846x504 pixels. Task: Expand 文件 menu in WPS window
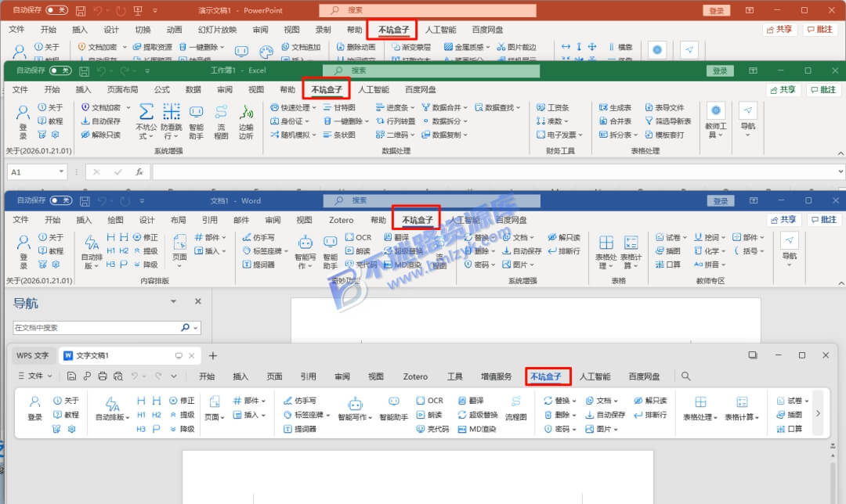tap(35, 376)
